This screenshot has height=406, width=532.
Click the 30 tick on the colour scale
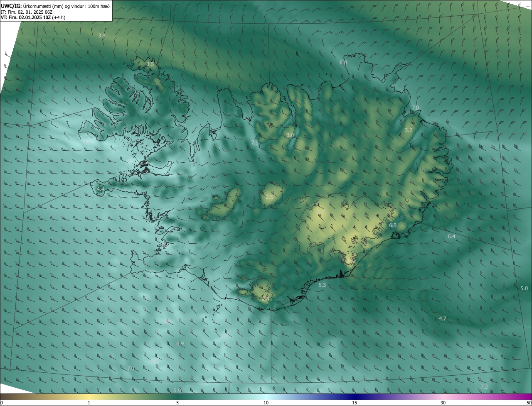[443, 403]
